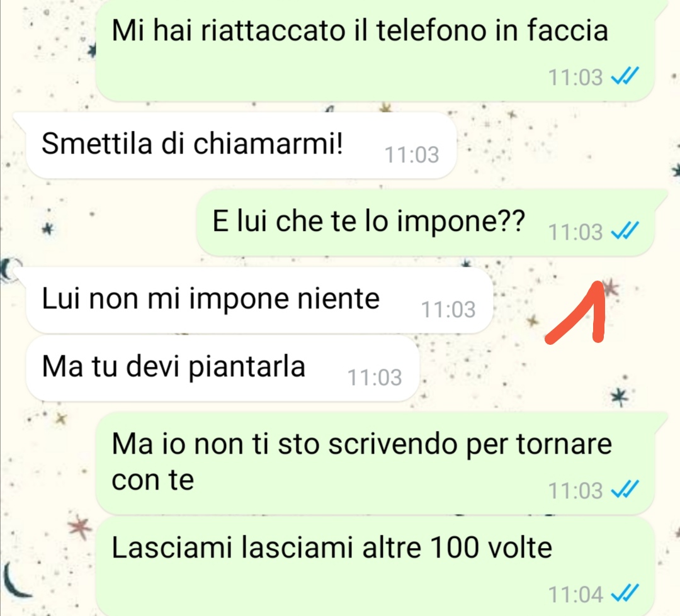Select the 'Lui non mi impone niente' bubble
This screenshot has height=616, width=680.
[x=259, y=300]
